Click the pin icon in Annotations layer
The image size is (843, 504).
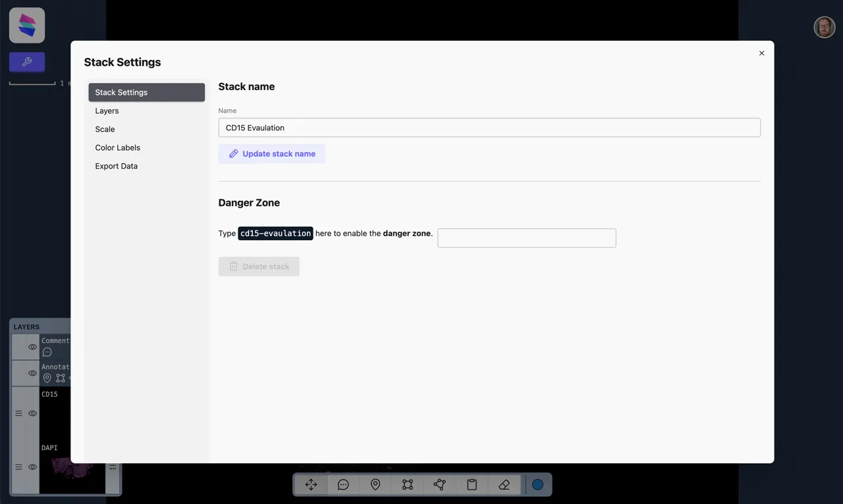pyautogui.click(x=47, y=378)
